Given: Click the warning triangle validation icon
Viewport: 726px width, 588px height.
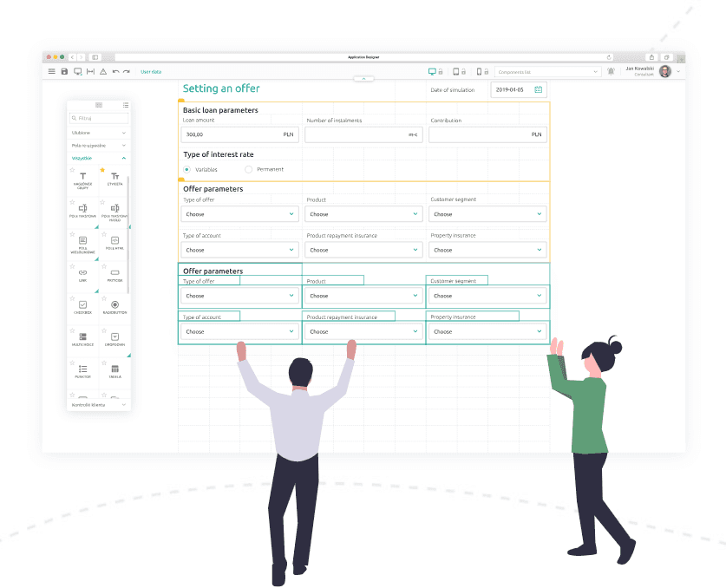Looking at the screenshot, I should 103,71.
